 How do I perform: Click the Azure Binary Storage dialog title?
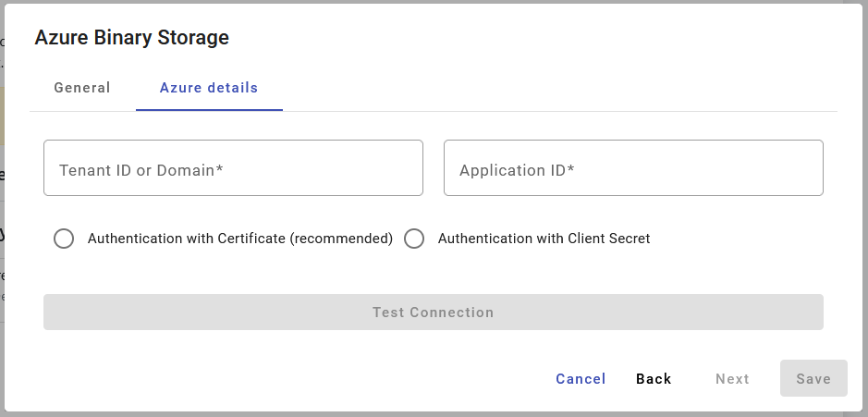tap(131, 38)
